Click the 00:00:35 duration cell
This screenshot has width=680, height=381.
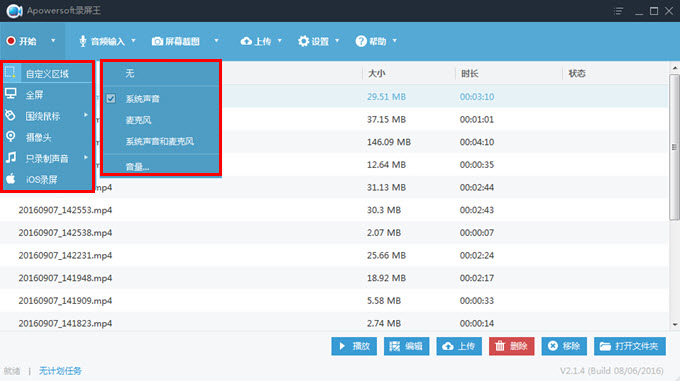(x=477, y=165)
